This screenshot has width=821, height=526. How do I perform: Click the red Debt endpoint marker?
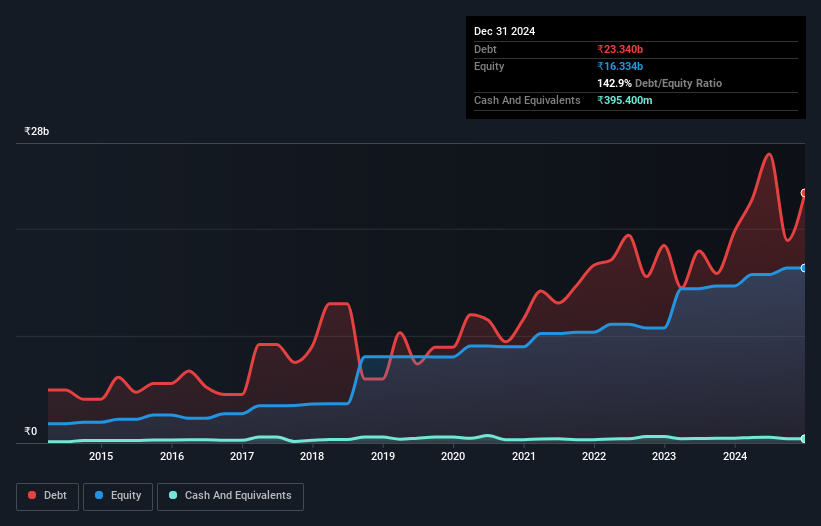click(x=804, y=193)
